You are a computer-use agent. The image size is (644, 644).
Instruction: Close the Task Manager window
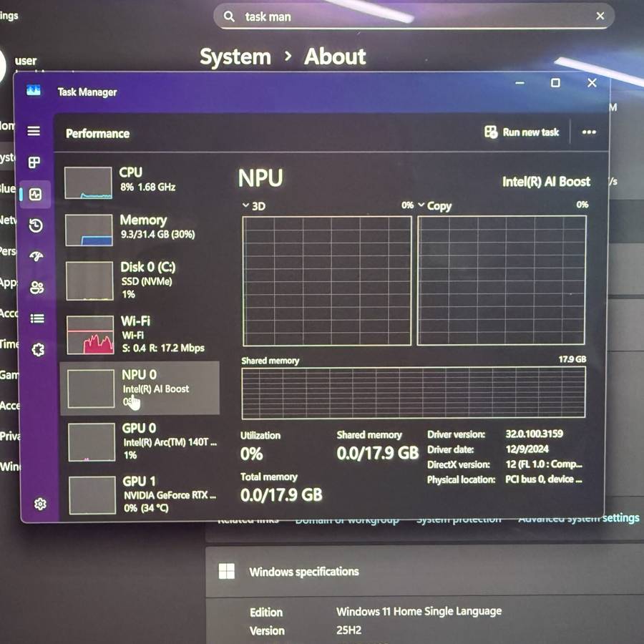[592, 82]
